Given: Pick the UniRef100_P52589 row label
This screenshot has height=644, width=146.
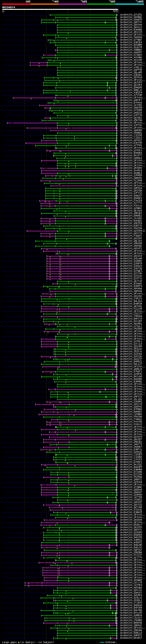Looking at the screenshot, I should pos(131,329).
